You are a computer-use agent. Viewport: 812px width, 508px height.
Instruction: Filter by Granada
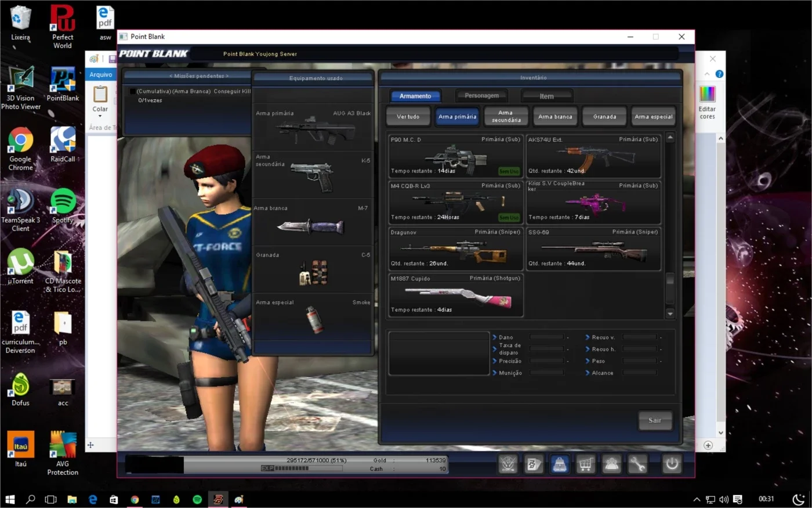click(604, 117)
